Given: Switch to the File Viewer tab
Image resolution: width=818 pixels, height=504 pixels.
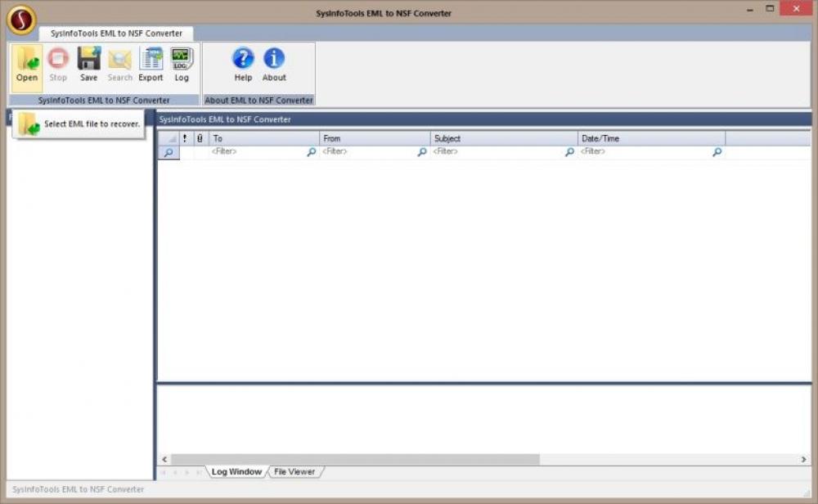Looking at the screenshot, I should tap(294, 471).
